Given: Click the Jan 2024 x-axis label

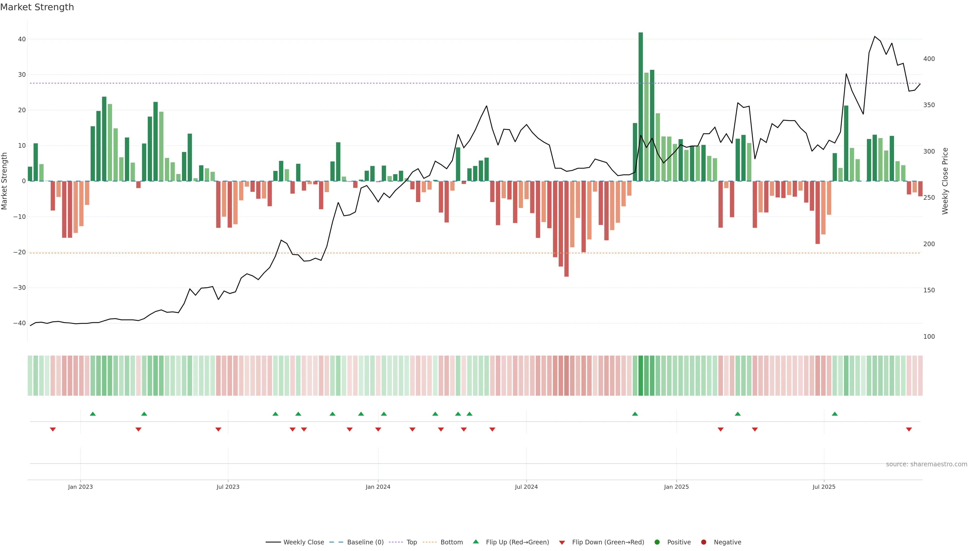Looking at the screenshot, I should click(378, 487).
